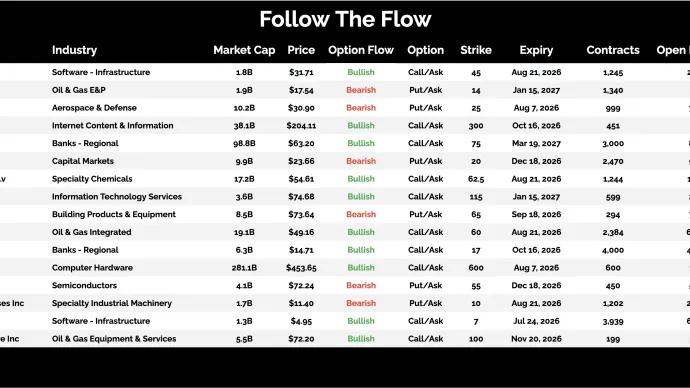The height and width of the screenshot is (388, 690).
Task: Select Oil & Gas Equipment & Services cell
Action: pos(114,339)
